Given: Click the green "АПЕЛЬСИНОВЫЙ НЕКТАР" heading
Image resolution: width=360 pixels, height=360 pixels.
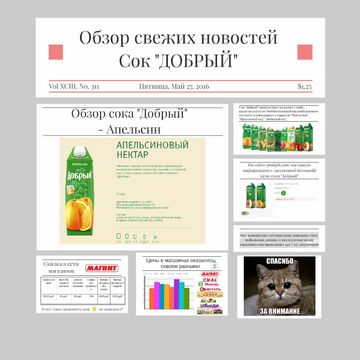Looking at the screenshot, I should (152, 150).
